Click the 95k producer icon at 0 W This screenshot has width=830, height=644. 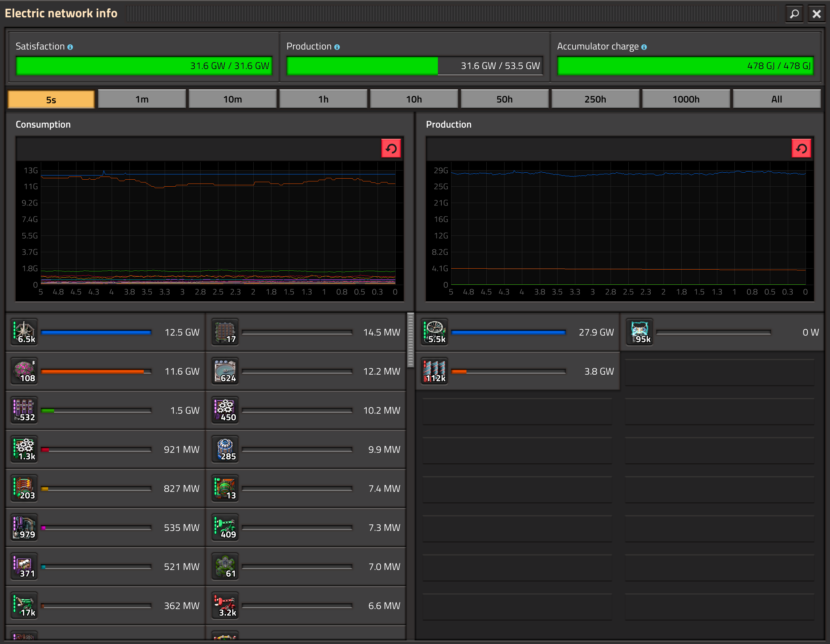pos(640,332)
